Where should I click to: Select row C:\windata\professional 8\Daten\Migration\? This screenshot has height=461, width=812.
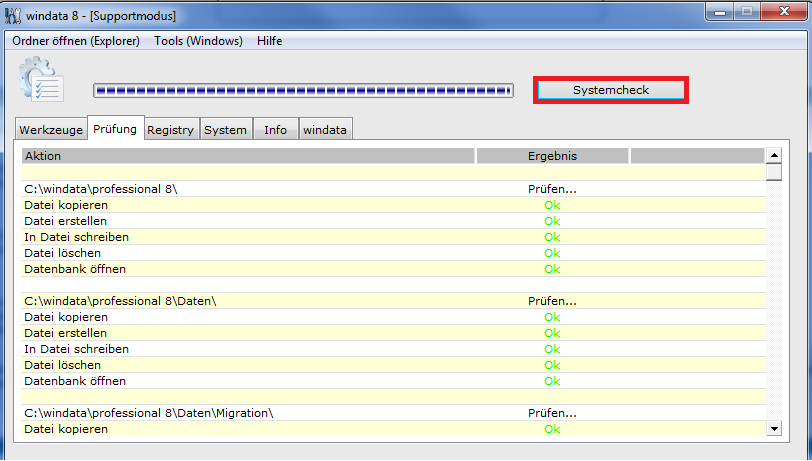pyautogui.click(x=394, y=413)
